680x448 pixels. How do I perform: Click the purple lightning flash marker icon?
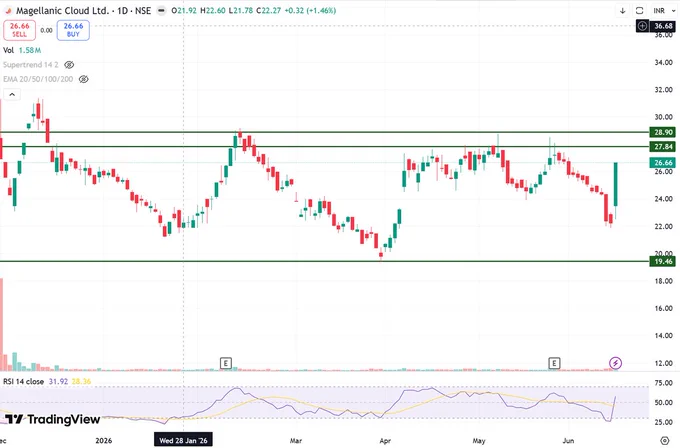pos(615,363)
